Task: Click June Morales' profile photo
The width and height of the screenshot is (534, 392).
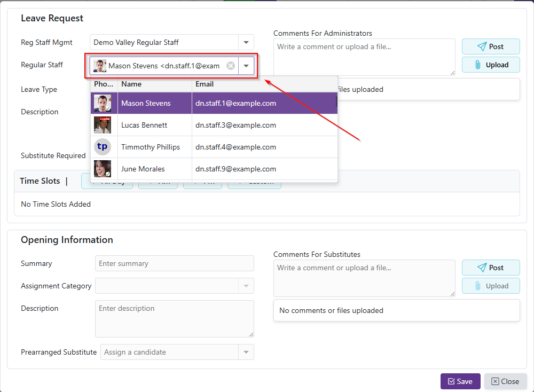Action: point(103,169)
